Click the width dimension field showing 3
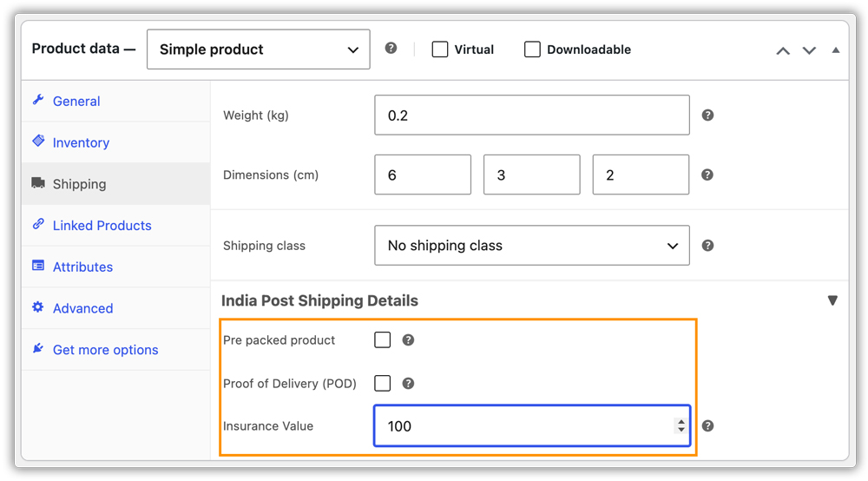 [x=532, y=175]
